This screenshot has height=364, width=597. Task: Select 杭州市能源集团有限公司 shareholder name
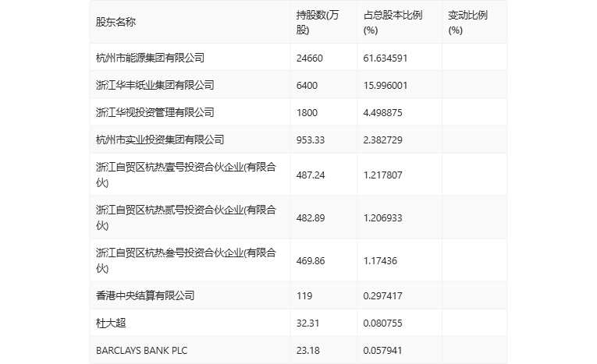[x=150, y=58]
